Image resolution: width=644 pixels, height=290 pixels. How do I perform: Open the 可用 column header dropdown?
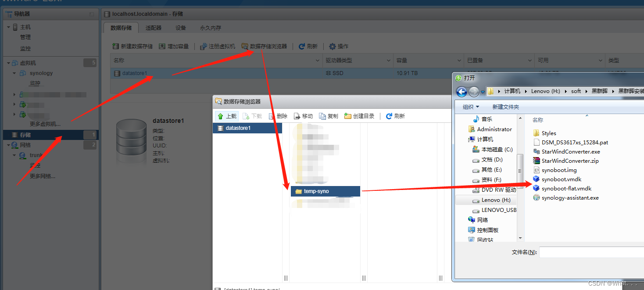(x=601, y=61)
